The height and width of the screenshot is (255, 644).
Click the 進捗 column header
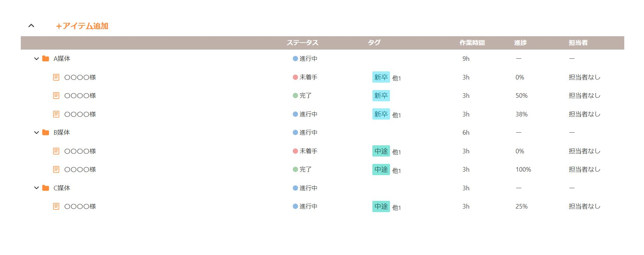click(520, 43)
